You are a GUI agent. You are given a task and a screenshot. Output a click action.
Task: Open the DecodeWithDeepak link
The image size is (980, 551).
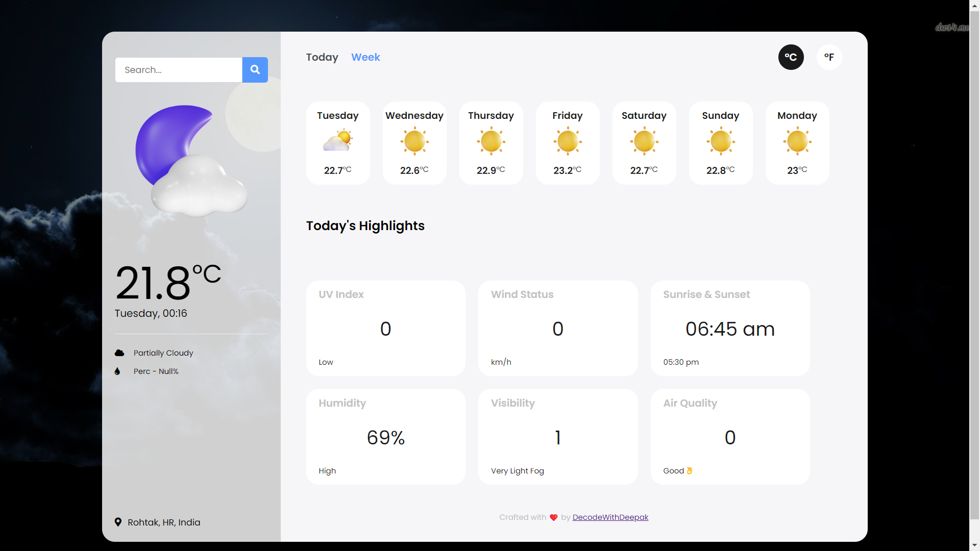610,517
